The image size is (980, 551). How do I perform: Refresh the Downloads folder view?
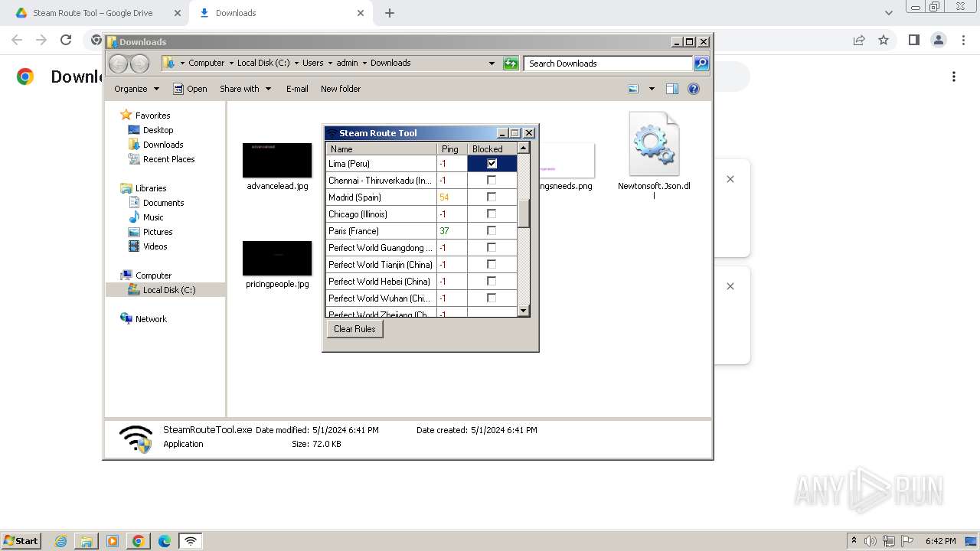click(x=511, y=64)
